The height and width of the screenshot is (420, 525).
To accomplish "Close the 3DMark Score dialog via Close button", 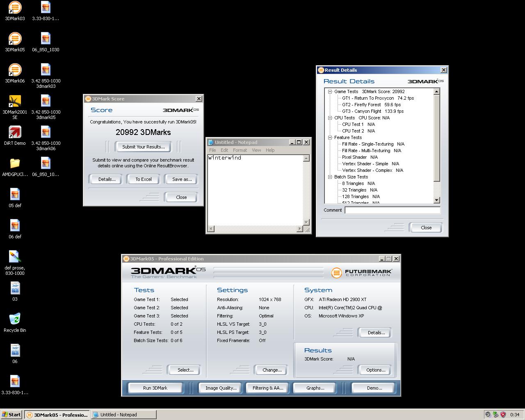I will point(181,197).
